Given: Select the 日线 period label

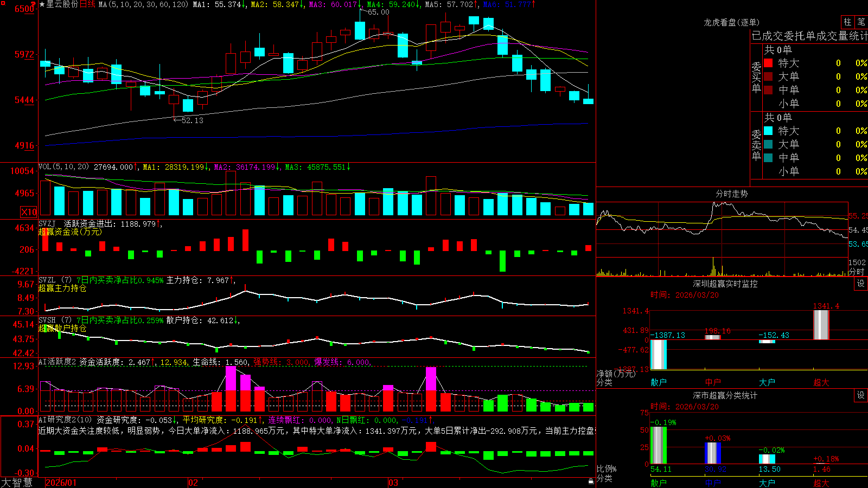Looking at the screenshot, I should [87, 4].
